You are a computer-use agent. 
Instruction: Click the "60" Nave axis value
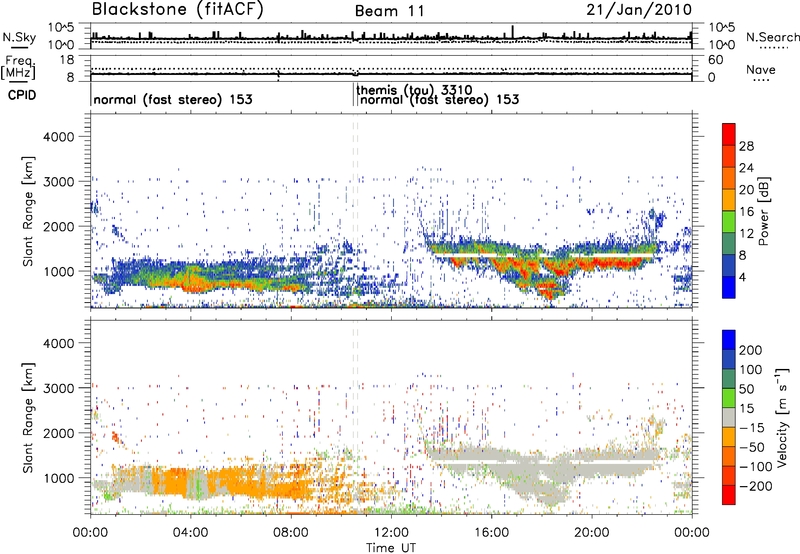[x=715, y=60]
